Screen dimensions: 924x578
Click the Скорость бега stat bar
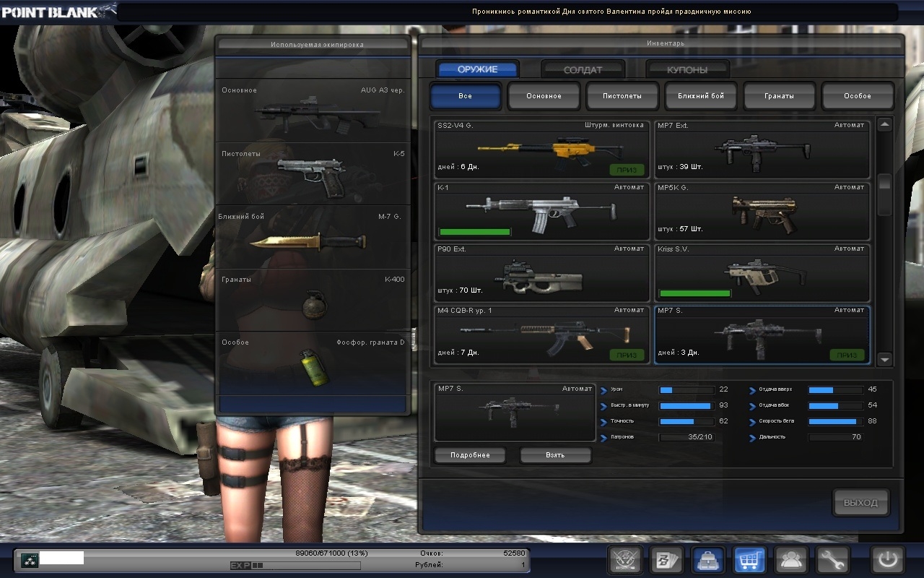pos(835,421)
